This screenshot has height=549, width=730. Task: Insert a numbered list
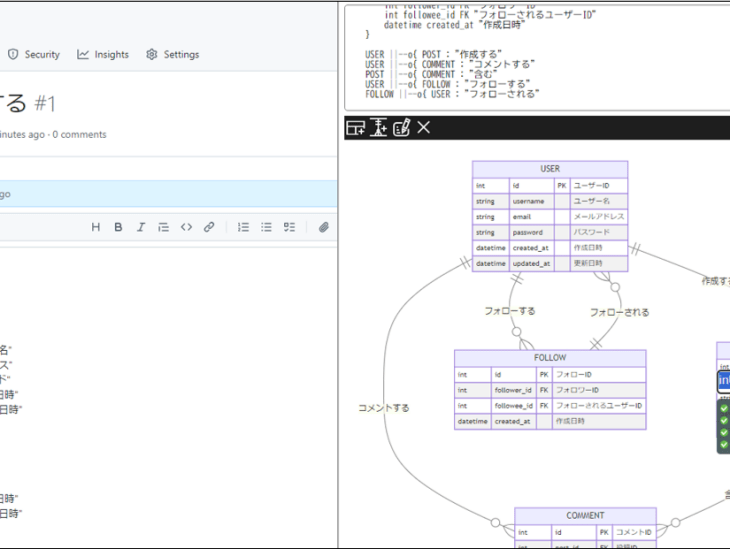tap(243, 227)
